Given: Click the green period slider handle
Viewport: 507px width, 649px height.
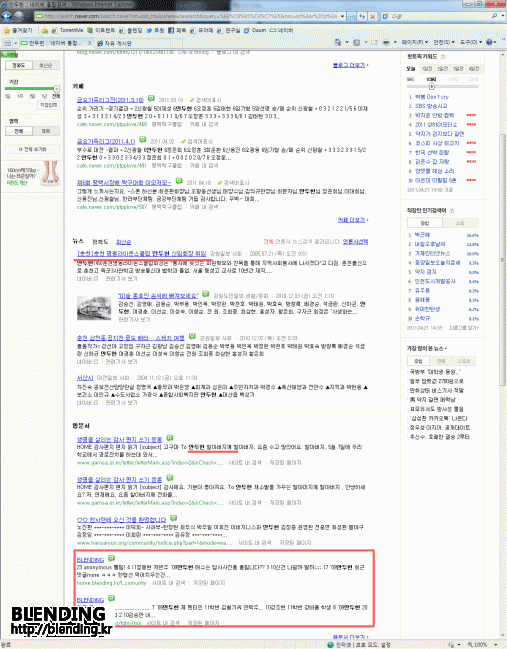Looking at the screenshot, I should 56,89.
